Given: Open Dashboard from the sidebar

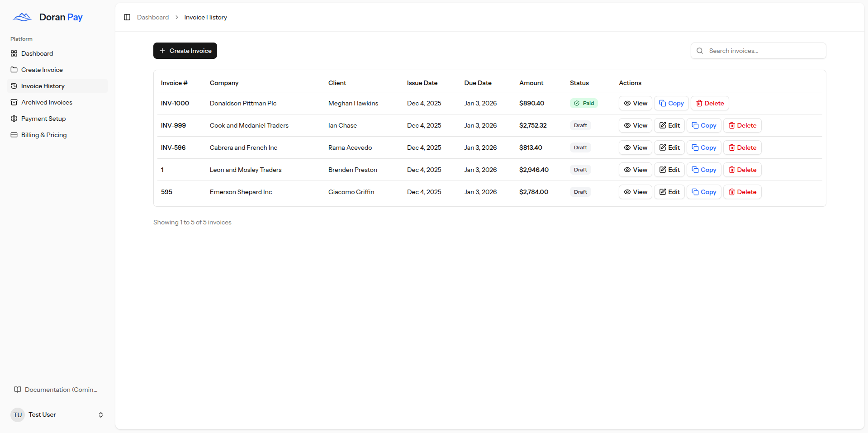Looking at the screenshot, I should tap(37, 53).
